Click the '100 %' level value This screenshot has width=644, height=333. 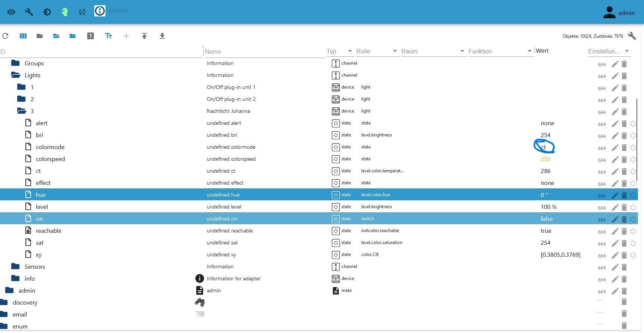549,207
